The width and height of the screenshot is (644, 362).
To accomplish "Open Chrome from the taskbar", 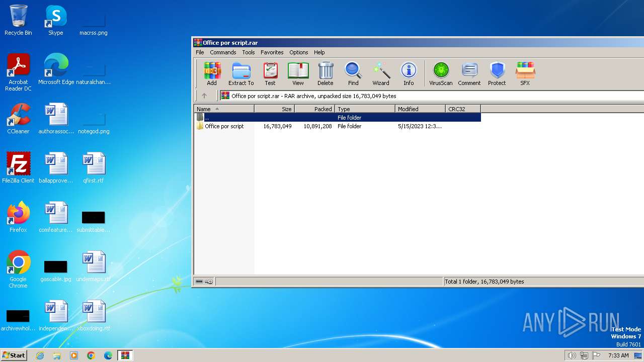I will click(x=91, y=355).
